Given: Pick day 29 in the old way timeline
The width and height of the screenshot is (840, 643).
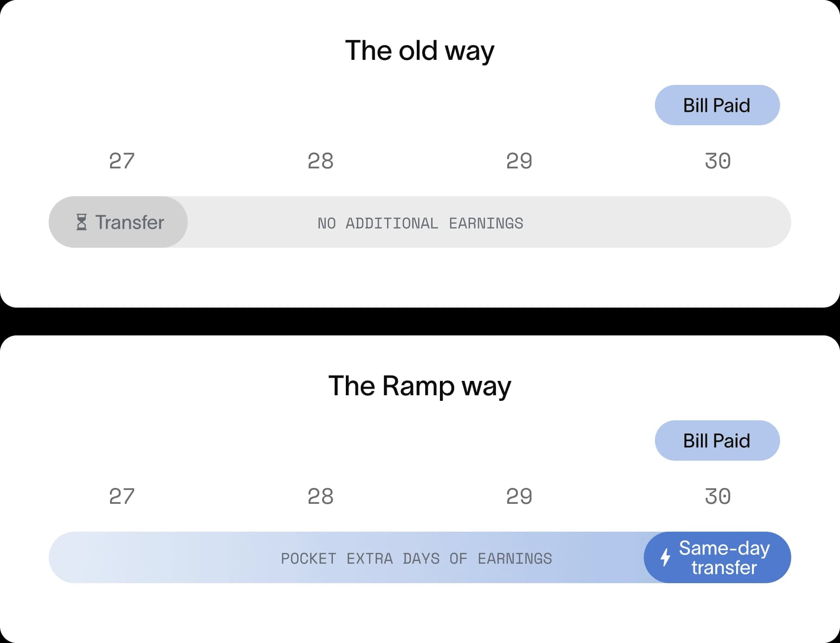Looking at the screenshot, I should pos(519,161).
